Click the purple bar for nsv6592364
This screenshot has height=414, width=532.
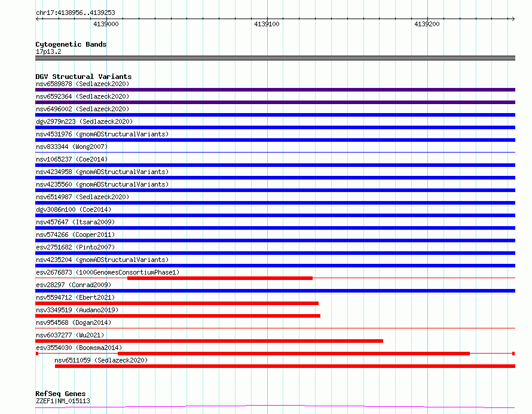(275, 102)
